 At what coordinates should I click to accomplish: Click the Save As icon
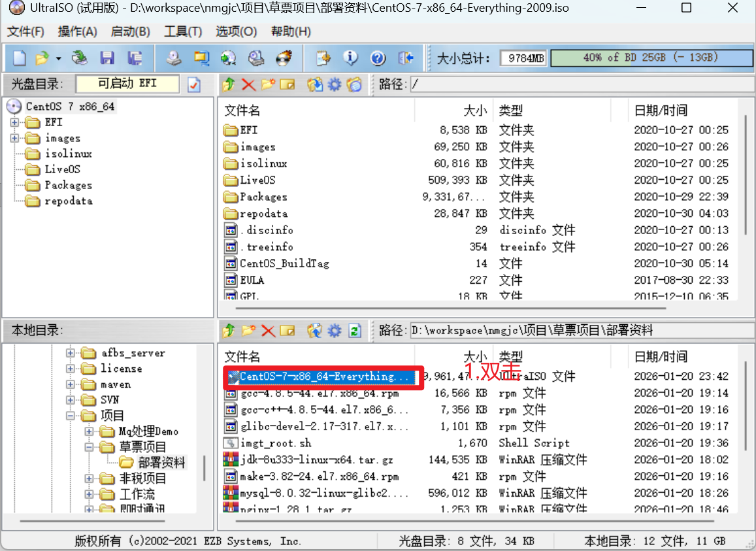coord(135,58)
